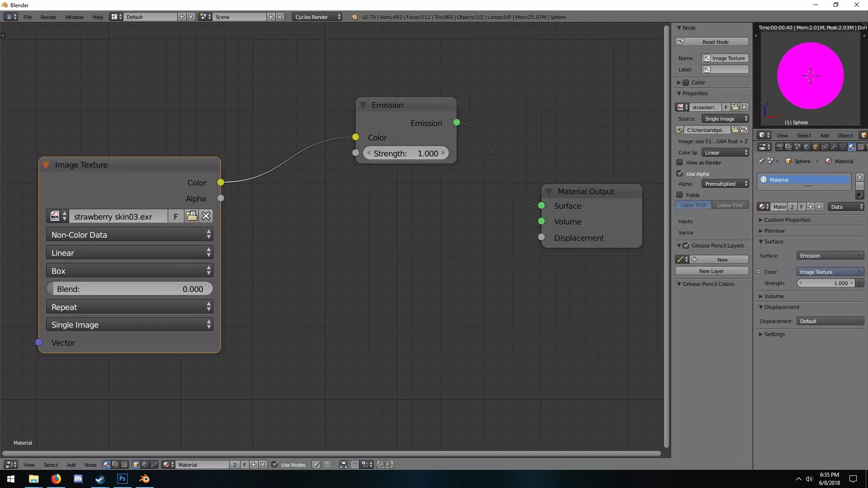Expand the Custom Properties panel
This screenshot has width=868, height=488.
coord(787,220)
